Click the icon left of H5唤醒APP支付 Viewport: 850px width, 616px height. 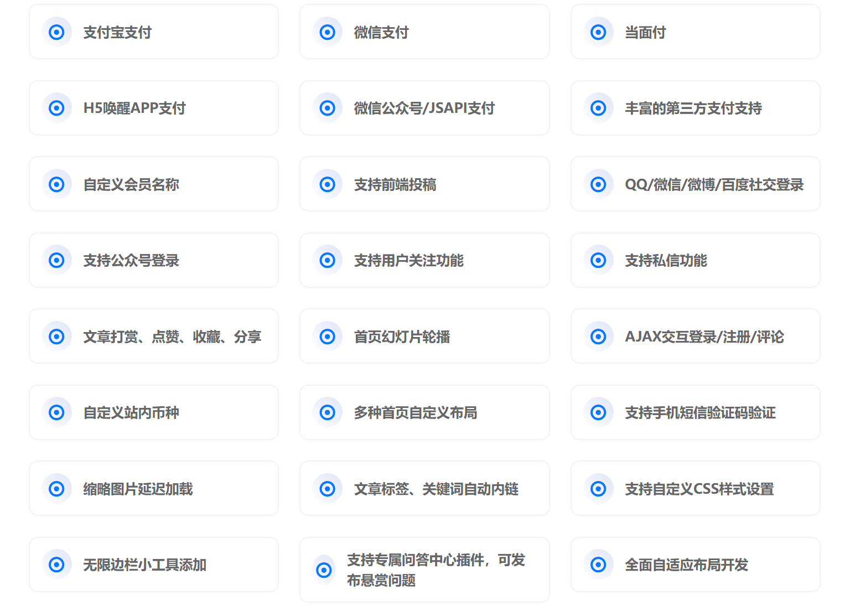tap(56, 108)
